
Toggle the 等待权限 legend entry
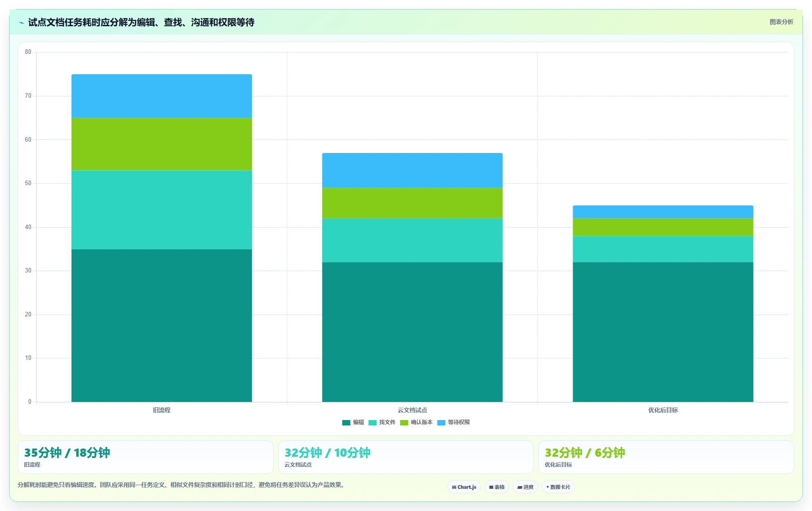tap(453, 422)
